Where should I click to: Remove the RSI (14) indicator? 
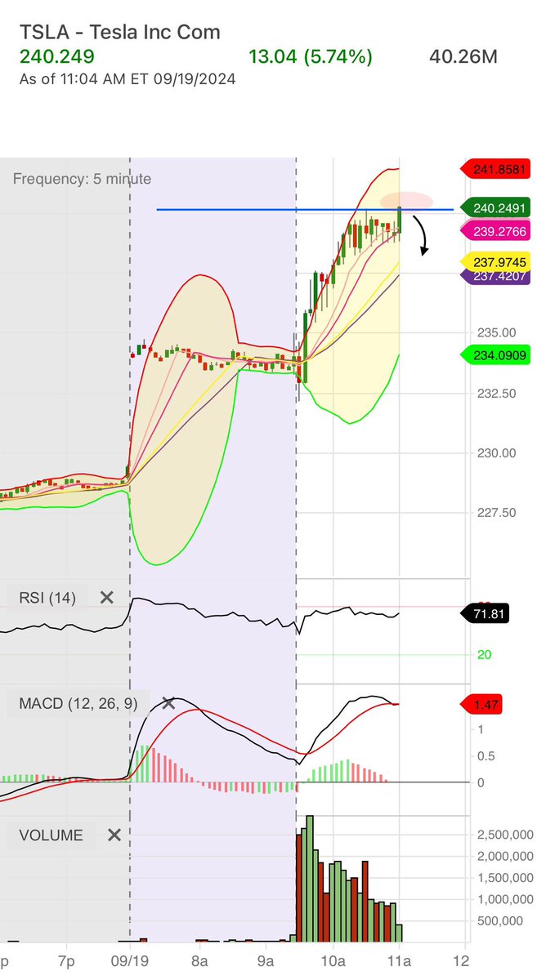pos(106,598)
